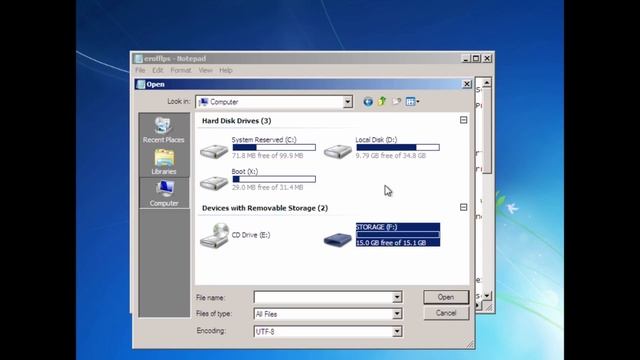The image size is (640, 360).
Task: Click Boot (X:) usage bar
Action: pos(274,179)
